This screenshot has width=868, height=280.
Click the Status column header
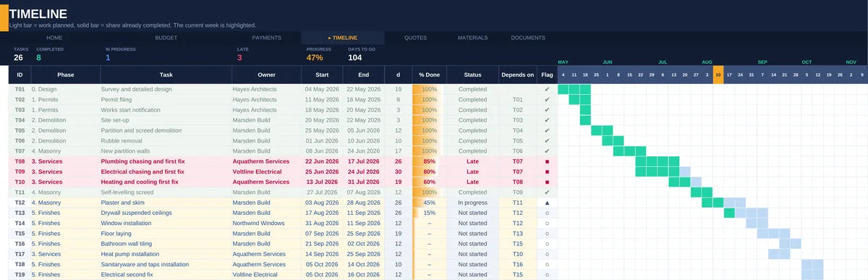click(x=472, y=75)
